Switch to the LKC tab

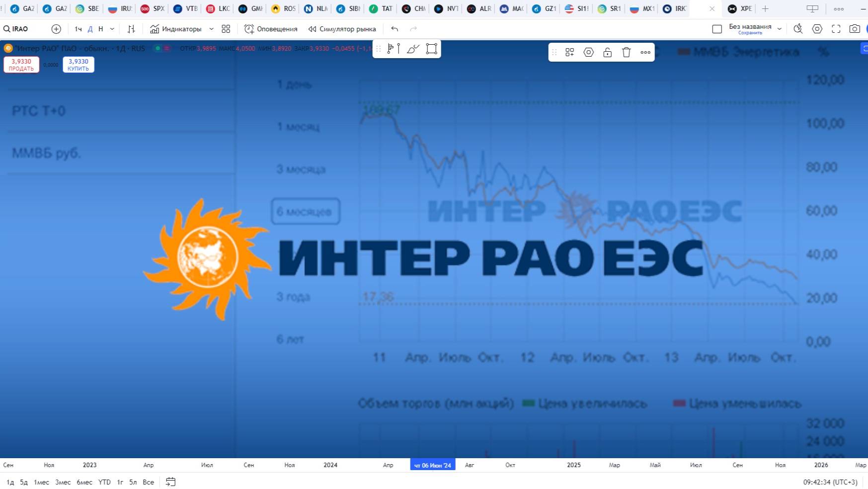(218, 8)
